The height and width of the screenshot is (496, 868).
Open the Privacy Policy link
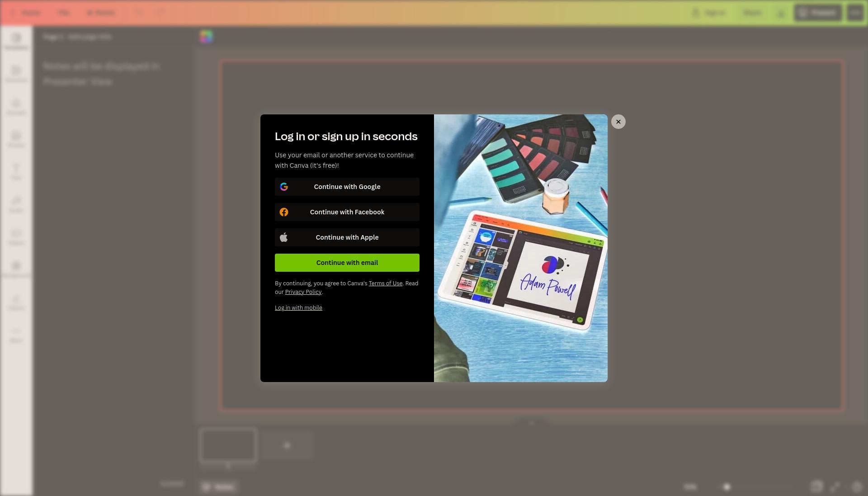click(x=303, y=292)
